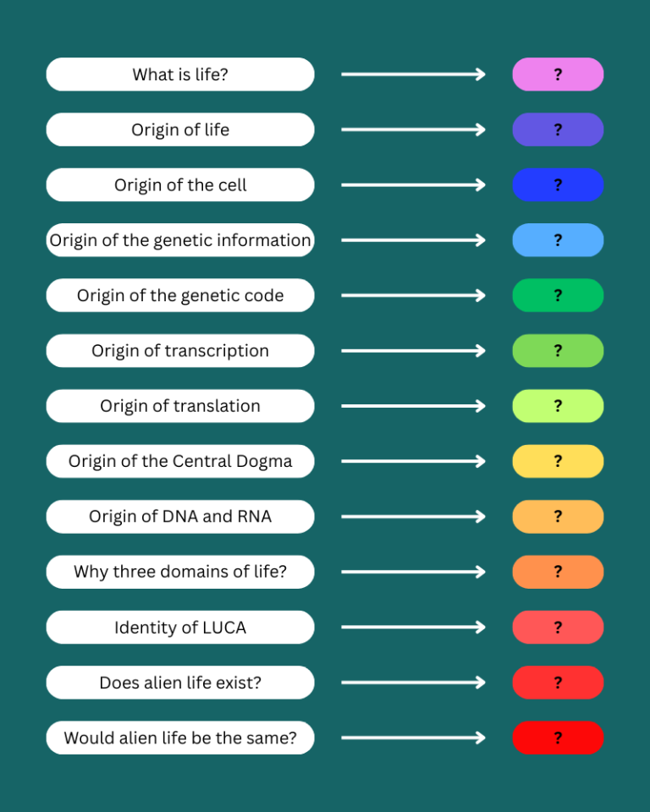Select the 'Origin of life' label

180,129
